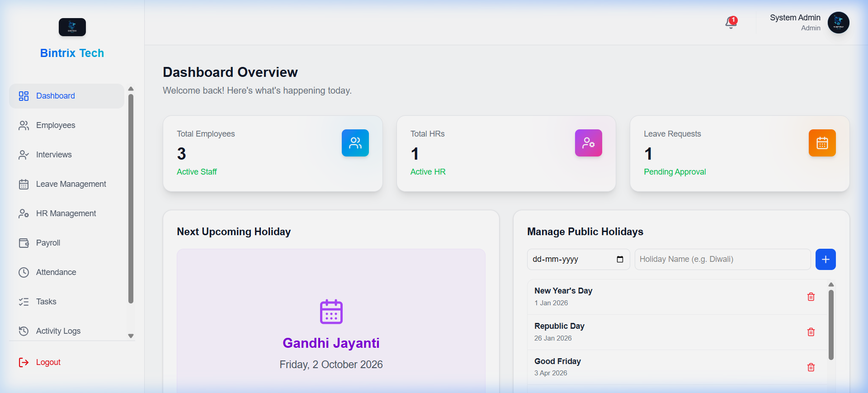
Task: Log out via the Logout link
Action: click(48, 362)
